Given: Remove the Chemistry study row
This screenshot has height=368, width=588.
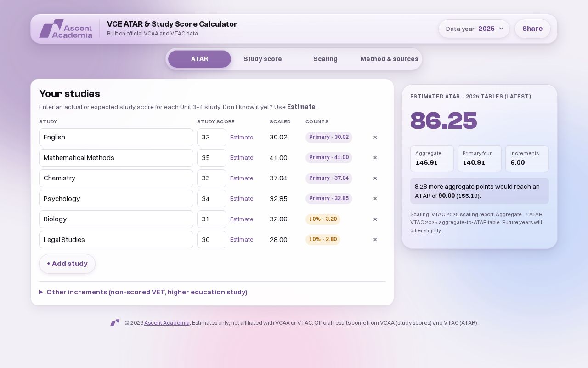Looking at the screenshot, I should (x=375, y=178).
